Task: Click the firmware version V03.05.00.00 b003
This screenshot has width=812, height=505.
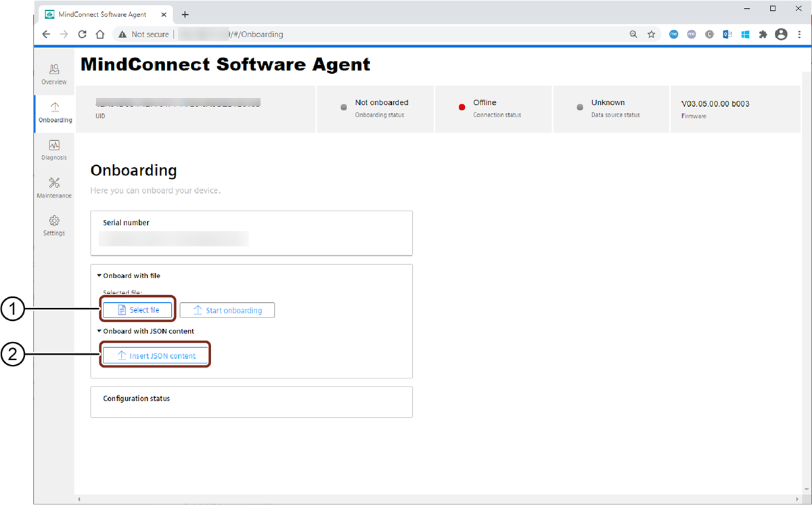Action: (715, 104)
